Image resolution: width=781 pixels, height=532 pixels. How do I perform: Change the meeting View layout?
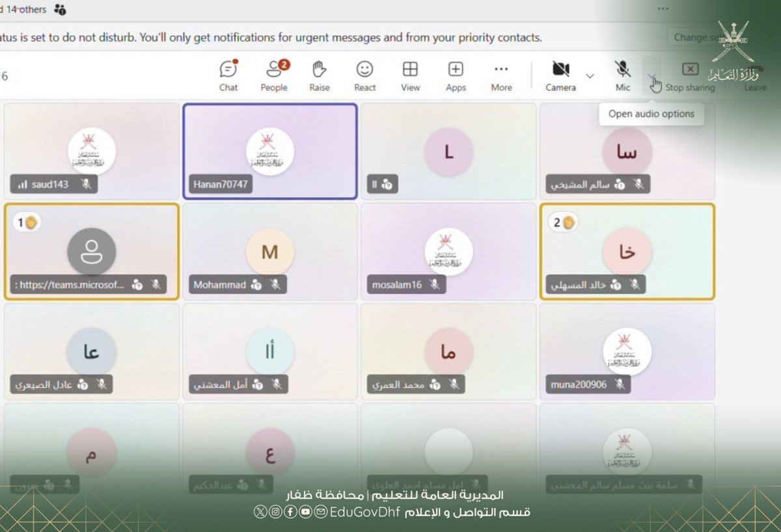[x=410, y=76]
